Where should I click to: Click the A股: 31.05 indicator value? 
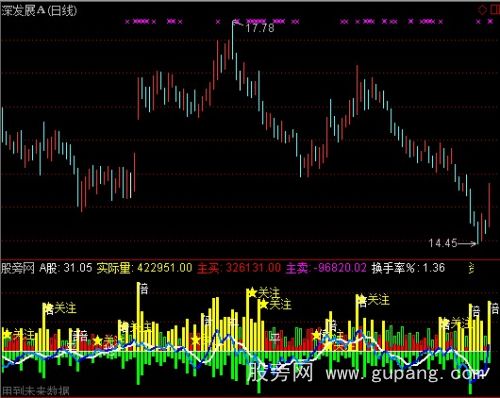coord(66,268)
